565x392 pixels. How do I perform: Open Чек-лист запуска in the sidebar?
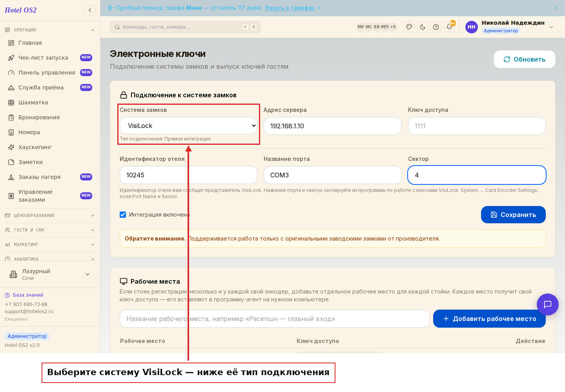pos(50,58)
